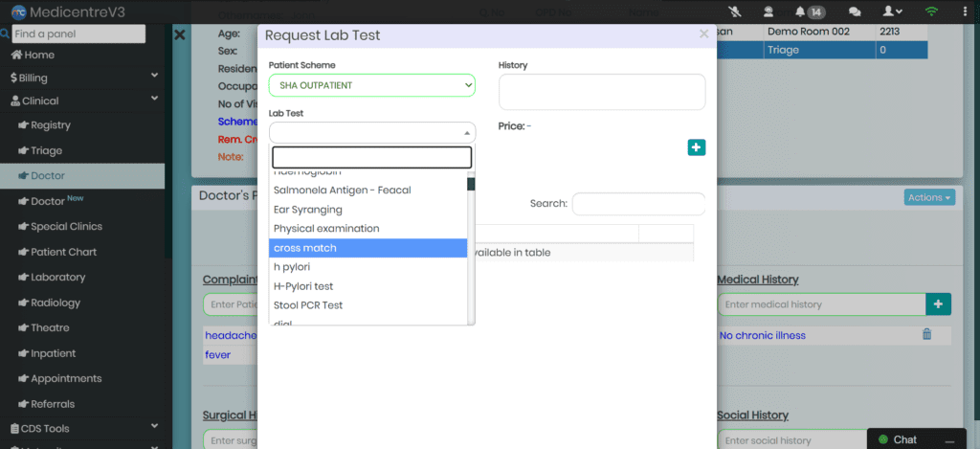This screenshot has width=980, height=449.
Task: Select the H-Pylori test option
Action: [368, 286]
